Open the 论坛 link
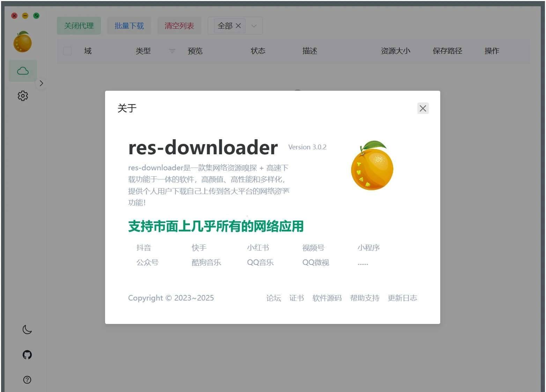 click(x=273, y=298)
